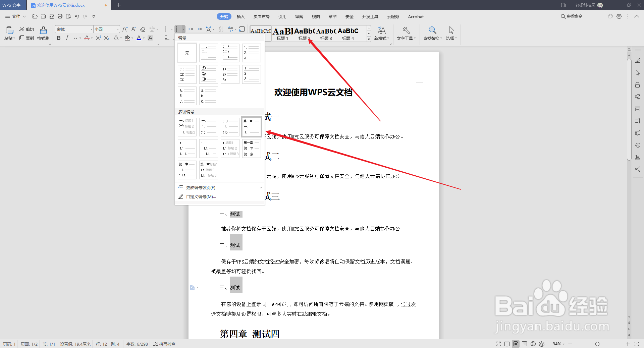
Task: Decrease indent icon in ribbon
Action: 191,30
